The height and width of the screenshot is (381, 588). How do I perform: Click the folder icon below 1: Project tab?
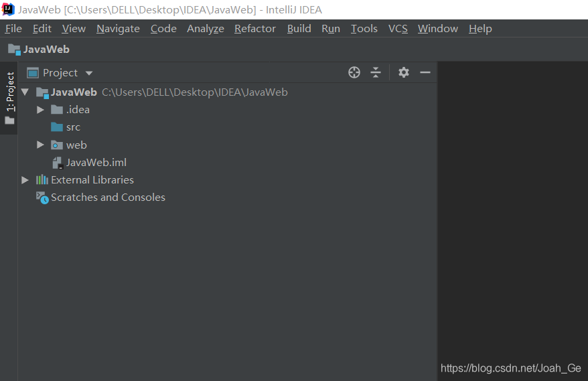coord(10,121)
